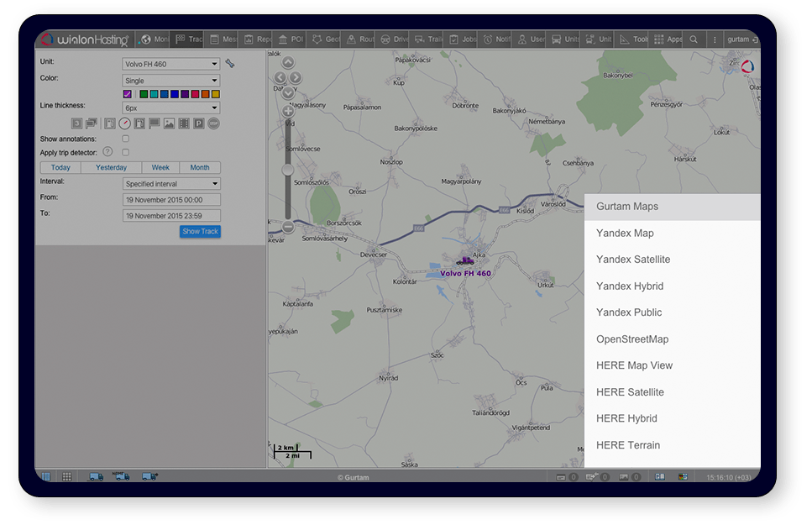
Task: Click the image marker icon in track options
Action: pyautogui.click(x=169, y=123)
